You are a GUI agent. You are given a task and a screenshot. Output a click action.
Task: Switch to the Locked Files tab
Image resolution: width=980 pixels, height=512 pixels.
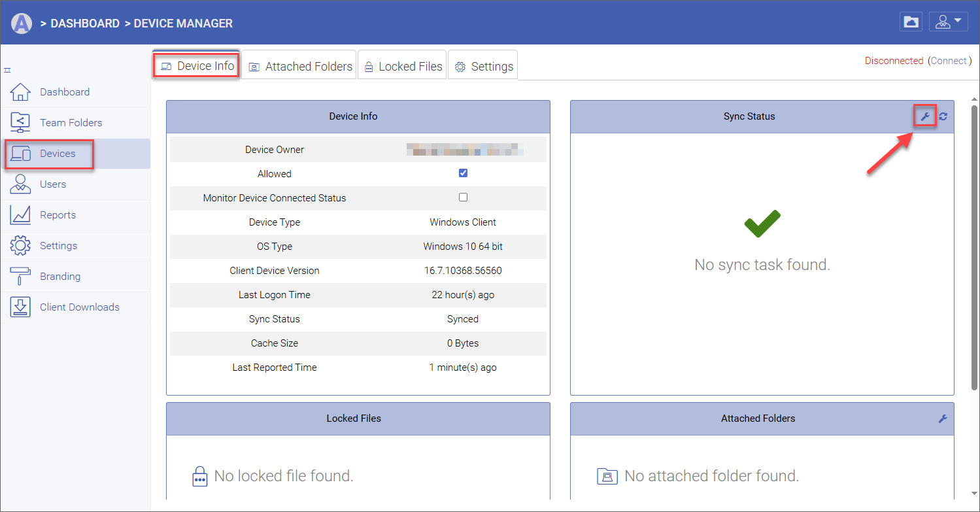coord(403,66)
